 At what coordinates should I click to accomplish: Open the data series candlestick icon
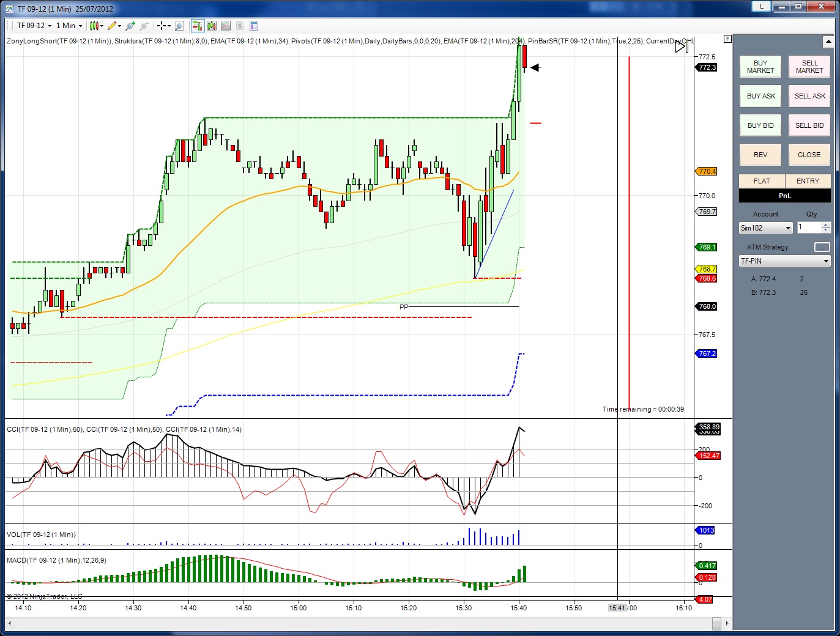coord(212,26)
